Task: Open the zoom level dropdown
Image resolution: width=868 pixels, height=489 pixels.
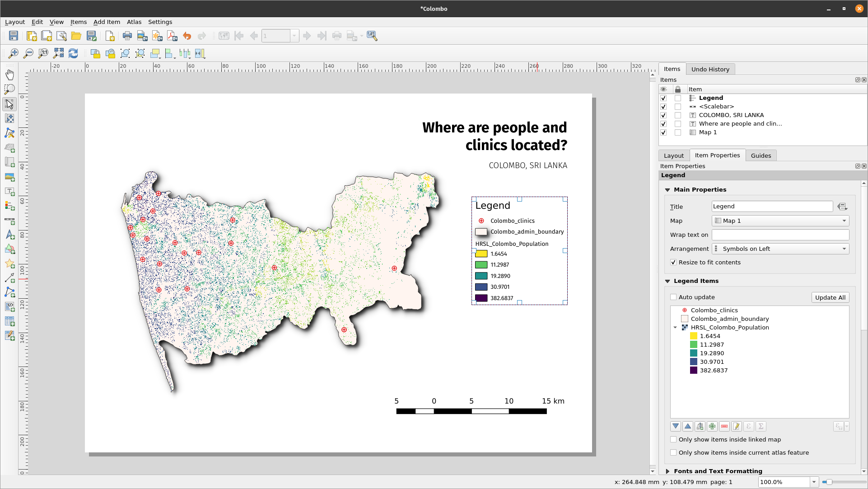Action: coord(814,482)
